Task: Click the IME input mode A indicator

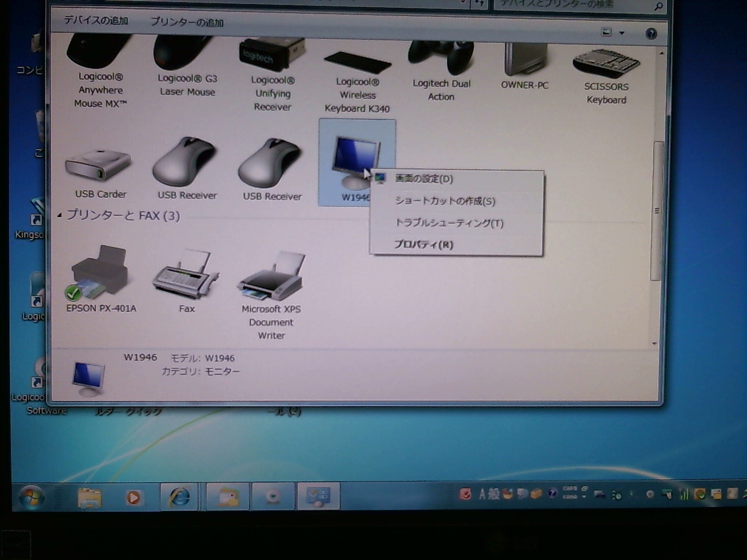Action: 482,494
